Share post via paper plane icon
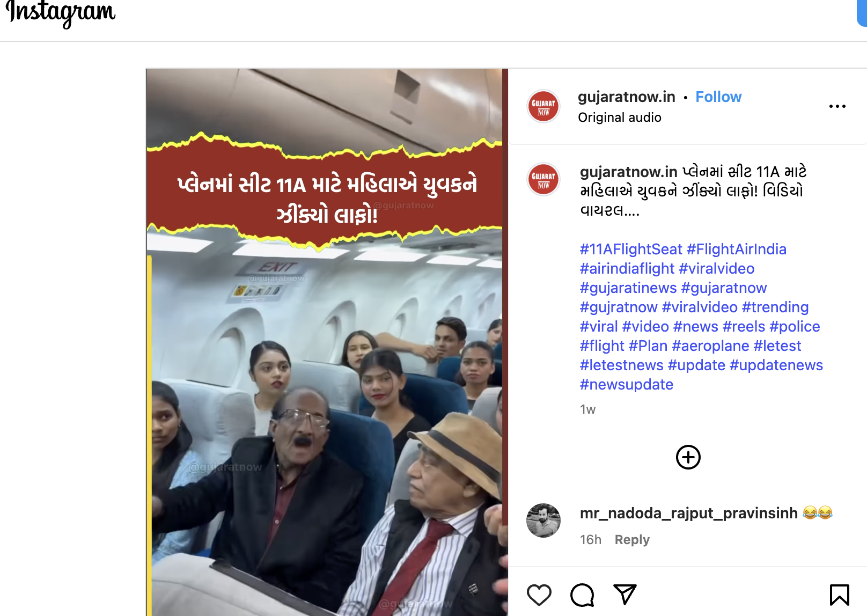This screenshot has height=616, width=867. click(x=625, y=595)
